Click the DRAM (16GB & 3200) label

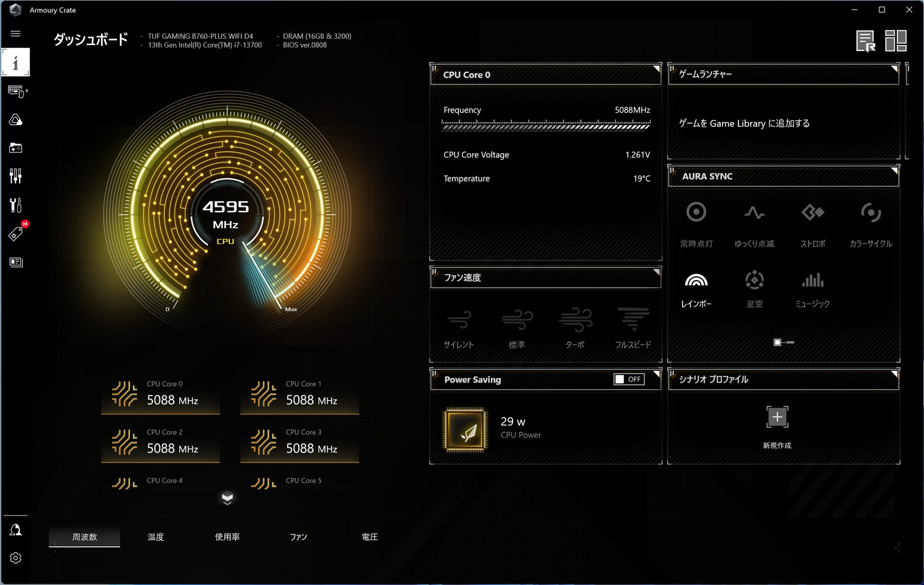pos(317,36)
